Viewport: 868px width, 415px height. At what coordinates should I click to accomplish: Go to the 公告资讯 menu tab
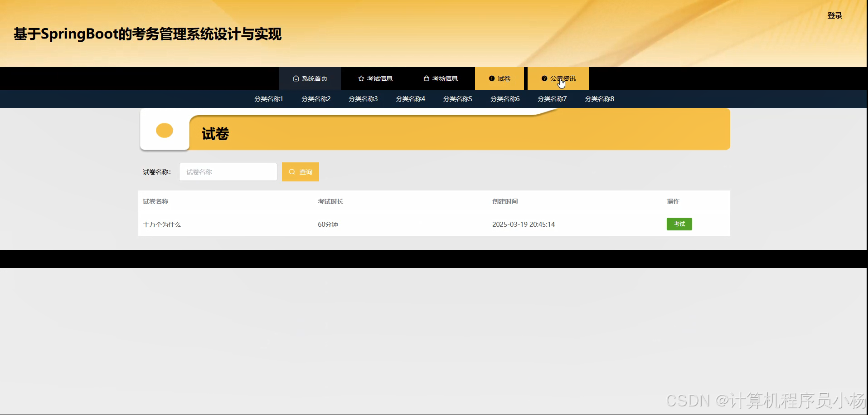click(x=558, y=78)
